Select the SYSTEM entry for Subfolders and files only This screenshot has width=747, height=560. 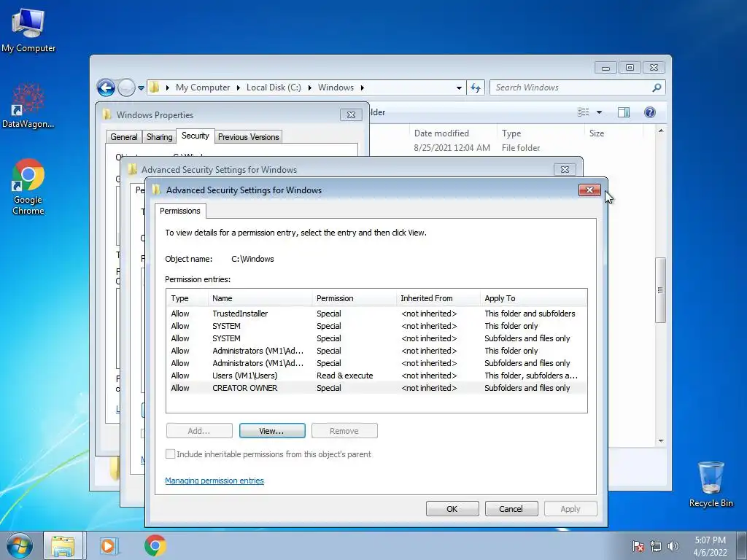coord(376,338)
